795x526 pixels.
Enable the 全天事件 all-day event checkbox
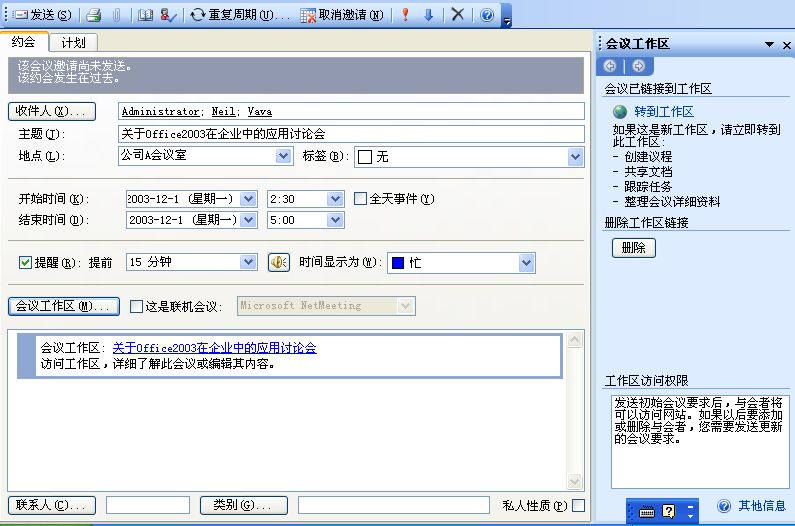pos(361,198)
